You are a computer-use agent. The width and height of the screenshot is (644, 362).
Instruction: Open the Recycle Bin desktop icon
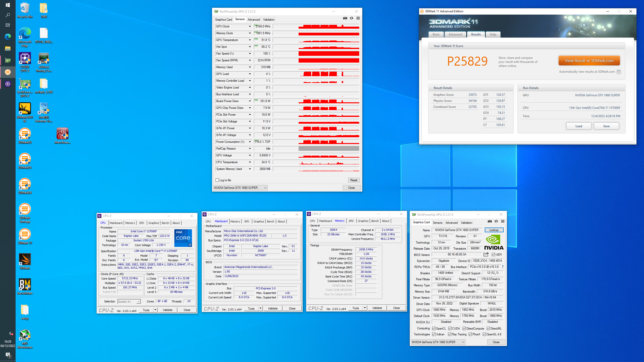[x=25, y=10]
